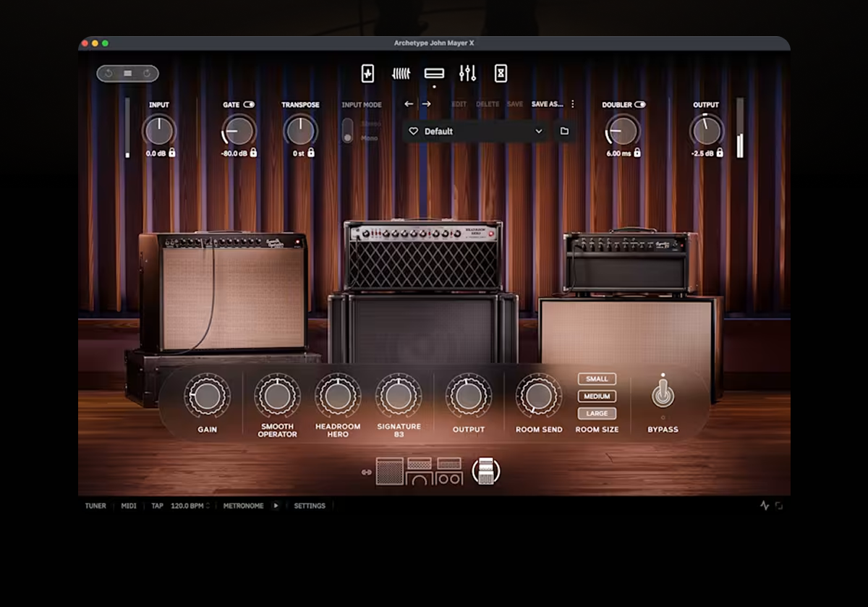Open the pre-effects pedal section icon
Viewport: 868px width, 607px height.
(x=367, y=73)
